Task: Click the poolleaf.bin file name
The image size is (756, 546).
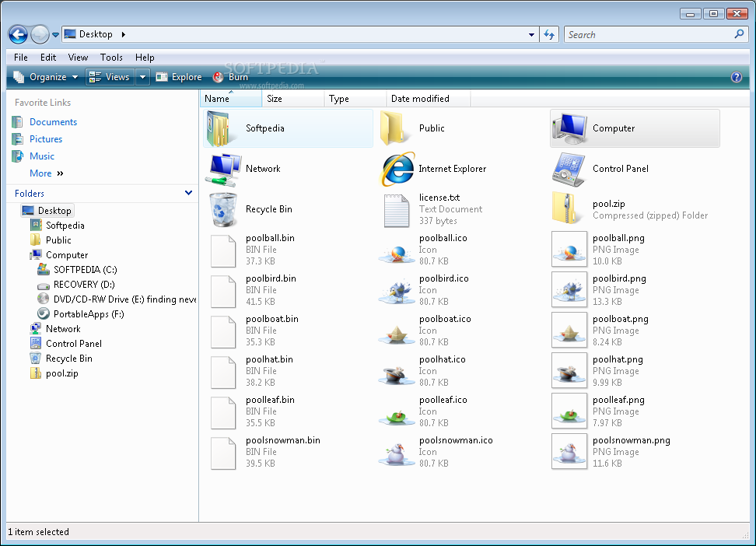Action: (270, 400)
